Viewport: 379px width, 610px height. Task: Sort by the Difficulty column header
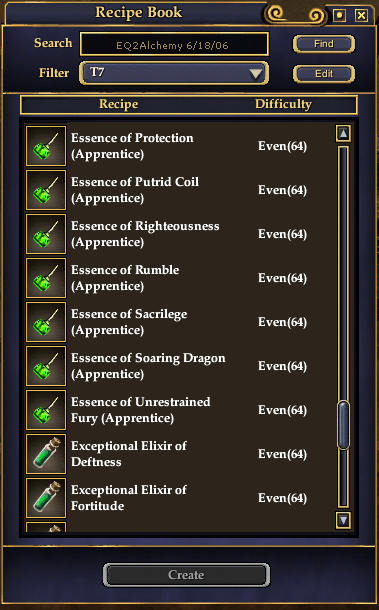(x=283, y=104)
